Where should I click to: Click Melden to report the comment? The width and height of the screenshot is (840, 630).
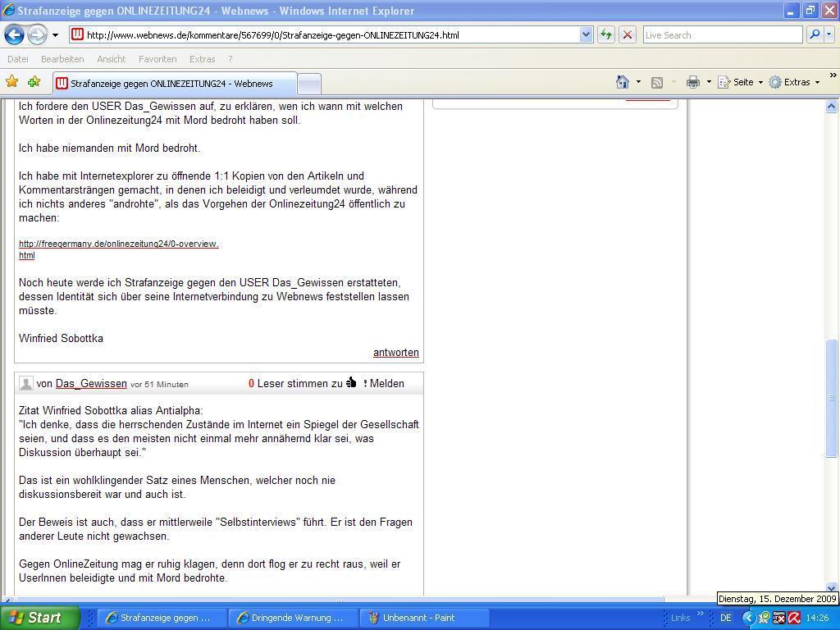386,384
